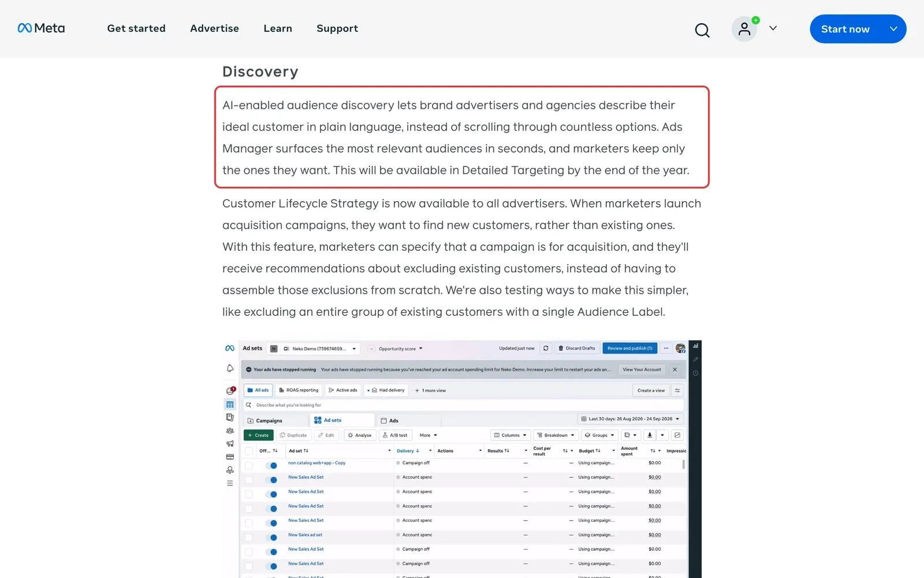Viewport: 924px width, 578px height.
Task: Open site search with the magnifier icon
Action: tap(702, 29)
